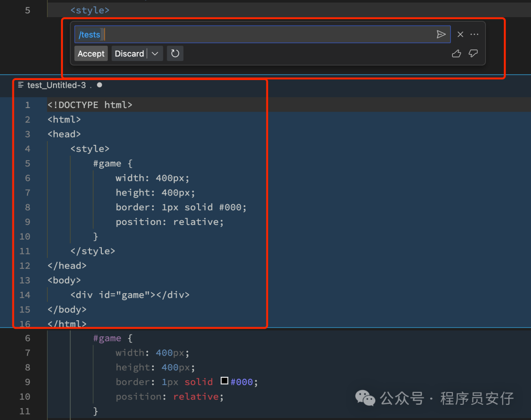Close the inline chat widget
The image size is (531, 420).
(460, 34)
